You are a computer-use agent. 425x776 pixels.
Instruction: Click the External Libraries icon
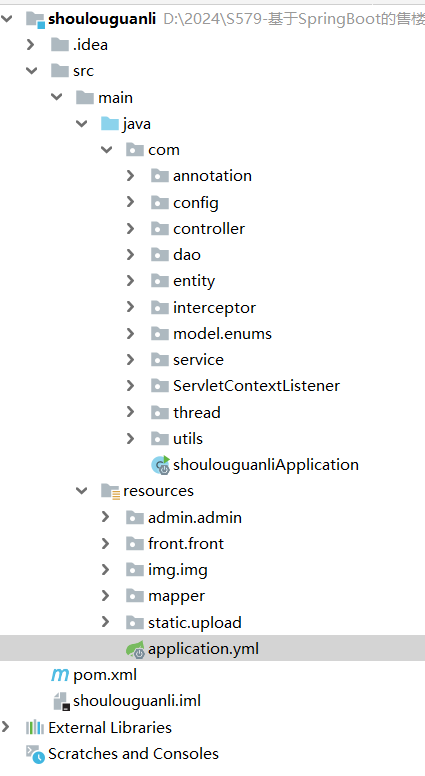(x=35, y=728)
